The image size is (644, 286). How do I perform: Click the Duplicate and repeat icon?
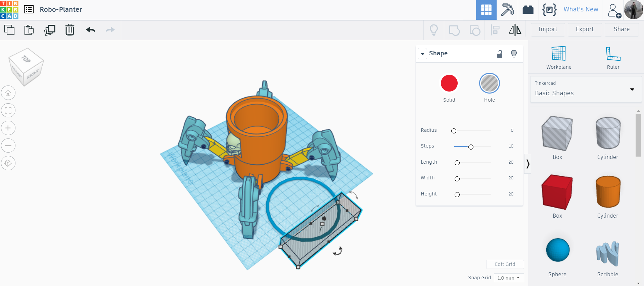[x=50, y=30]
